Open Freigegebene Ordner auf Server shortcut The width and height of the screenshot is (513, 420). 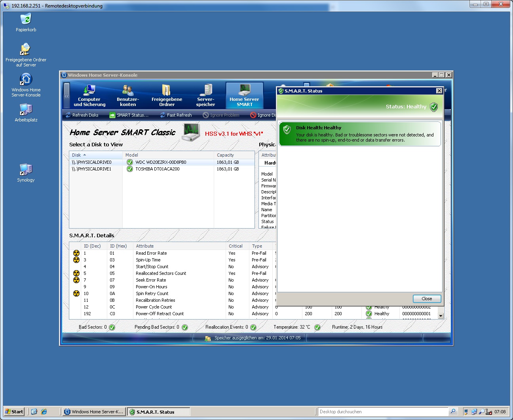[x=26, y=55]
